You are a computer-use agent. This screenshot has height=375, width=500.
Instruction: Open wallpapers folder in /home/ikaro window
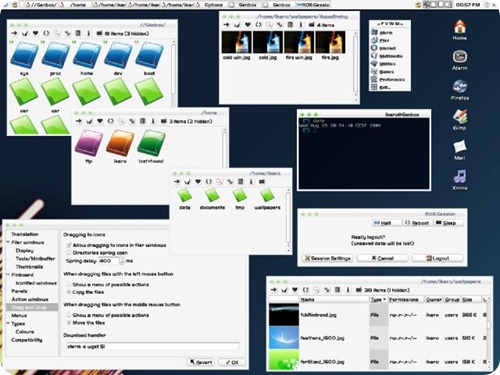tap(267, 196)
